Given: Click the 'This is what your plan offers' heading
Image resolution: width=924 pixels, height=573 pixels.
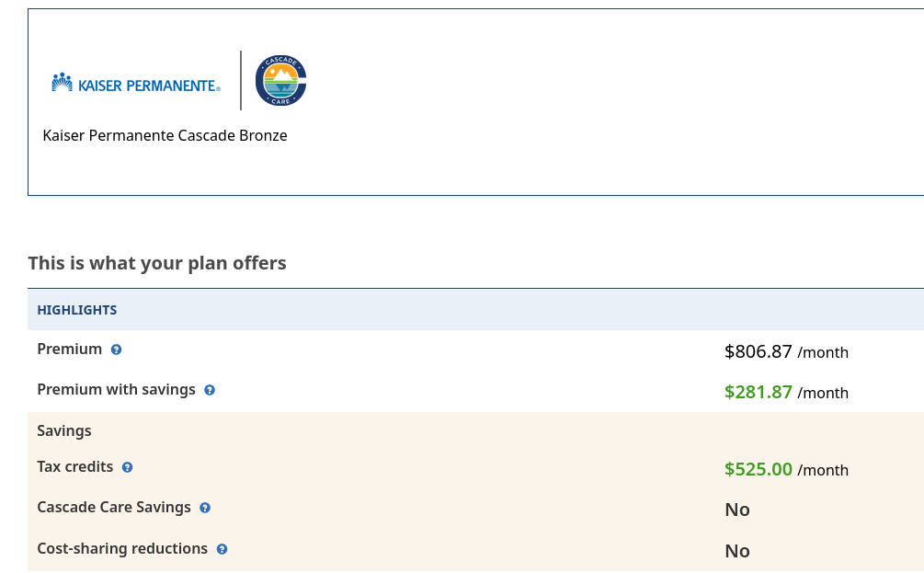Looking at the screenshot, I should (157, 263).
